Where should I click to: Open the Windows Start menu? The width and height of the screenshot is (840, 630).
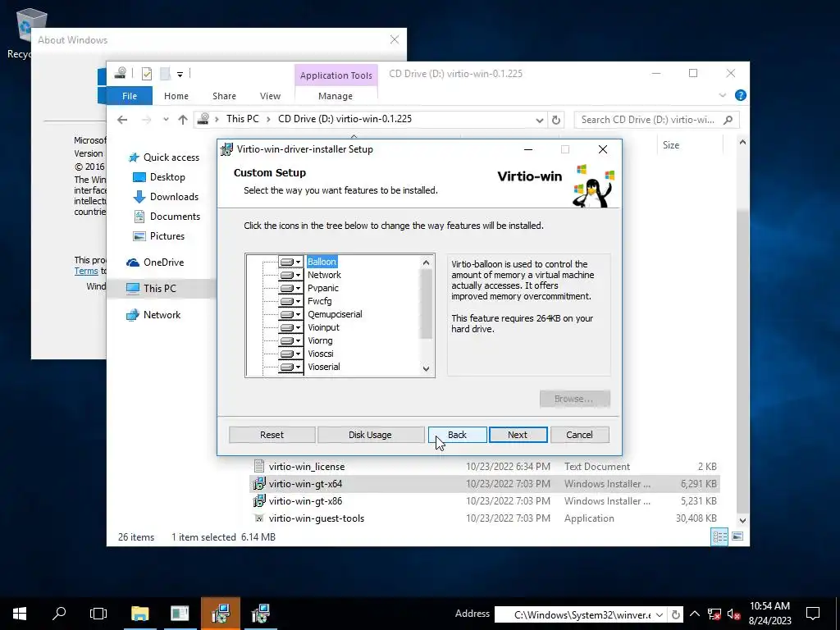pos(20,614)
